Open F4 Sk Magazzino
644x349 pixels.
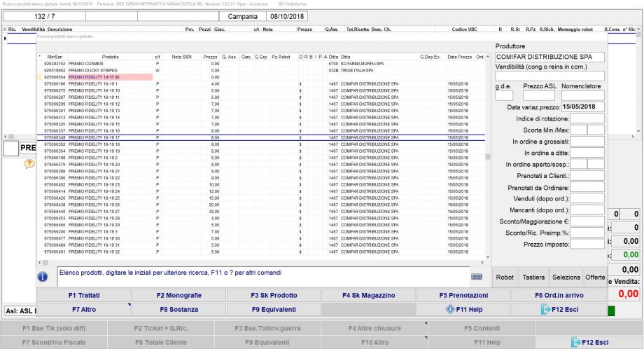368,295
